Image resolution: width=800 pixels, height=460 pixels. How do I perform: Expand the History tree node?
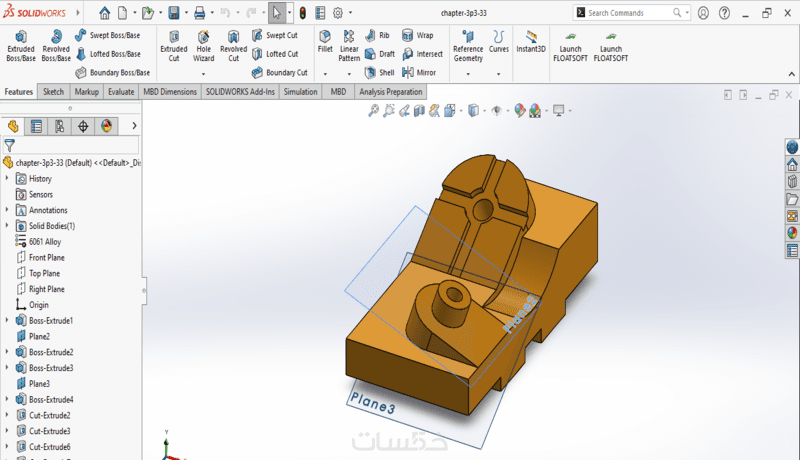pos(7,178)
